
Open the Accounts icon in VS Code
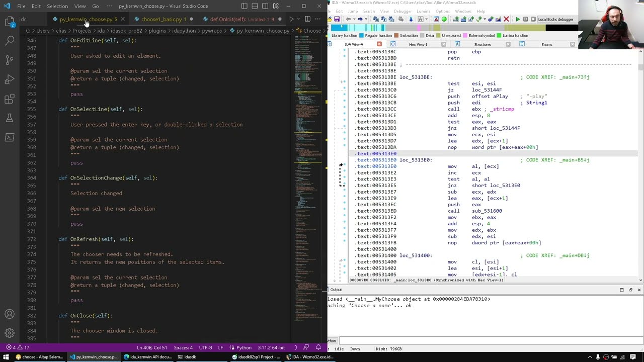click(10, 314)
